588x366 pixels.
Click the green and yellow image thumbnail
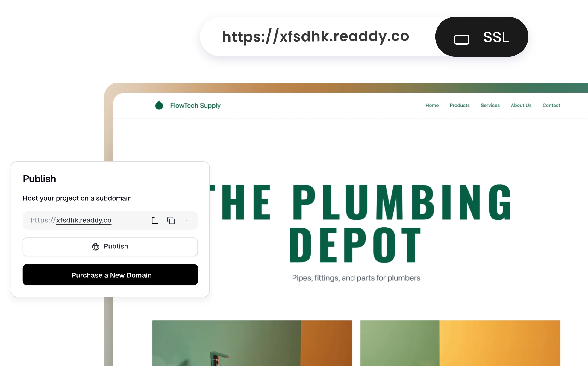point(460,343)
